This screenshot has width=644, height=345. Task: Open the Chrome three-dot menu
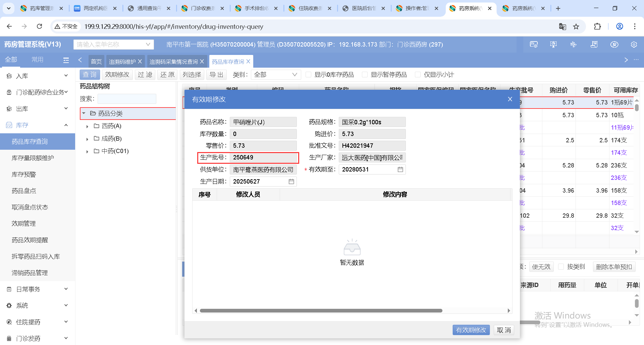point(635,26)
